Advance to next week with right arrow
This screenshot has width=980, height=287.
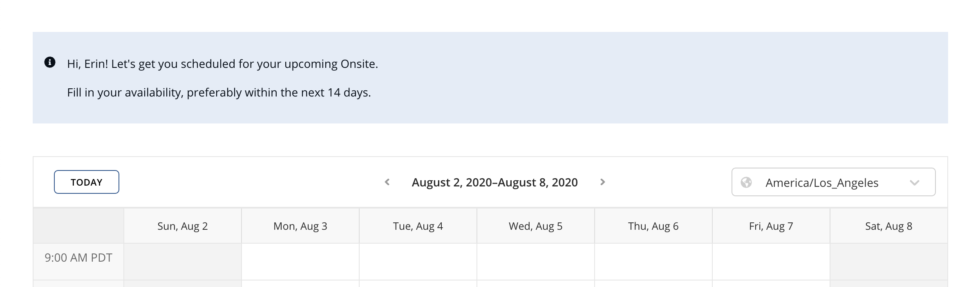[x=602, y=182]
